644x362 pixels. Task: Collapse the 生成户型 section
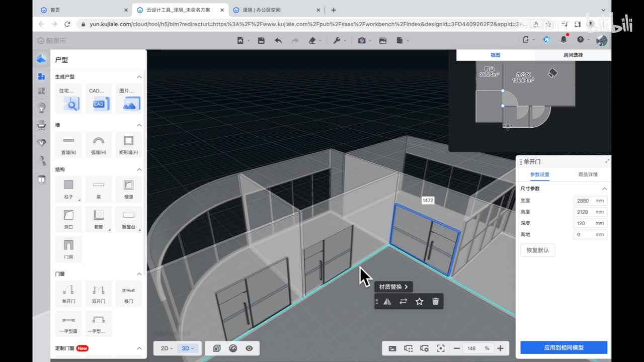tap(139, 77)
